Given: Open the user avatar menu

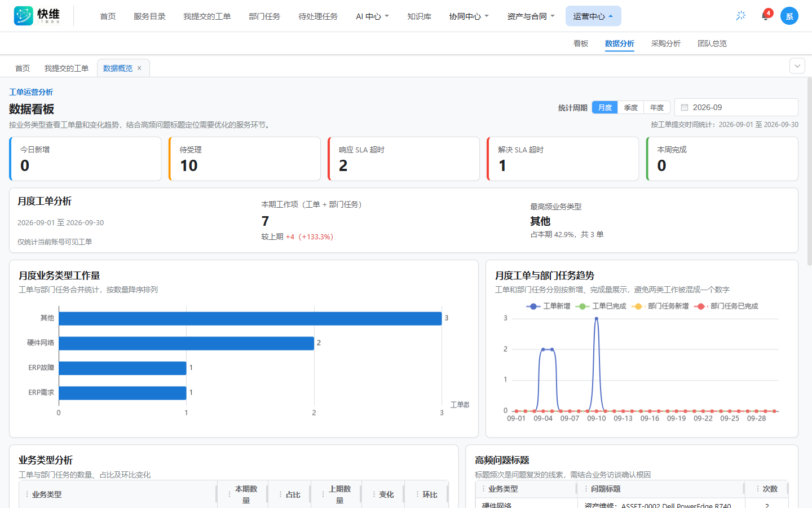Looking at the screenshot, I should (789, 16).
